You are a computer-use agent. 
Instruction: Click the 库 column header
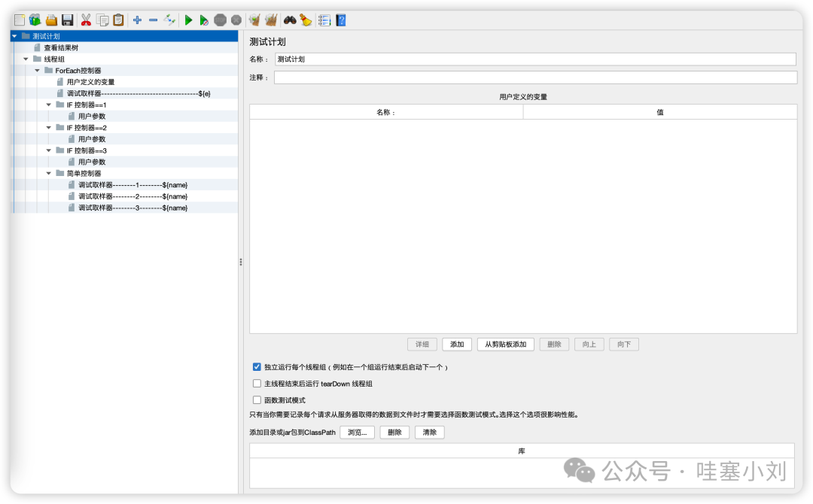[x=522, y=451]
